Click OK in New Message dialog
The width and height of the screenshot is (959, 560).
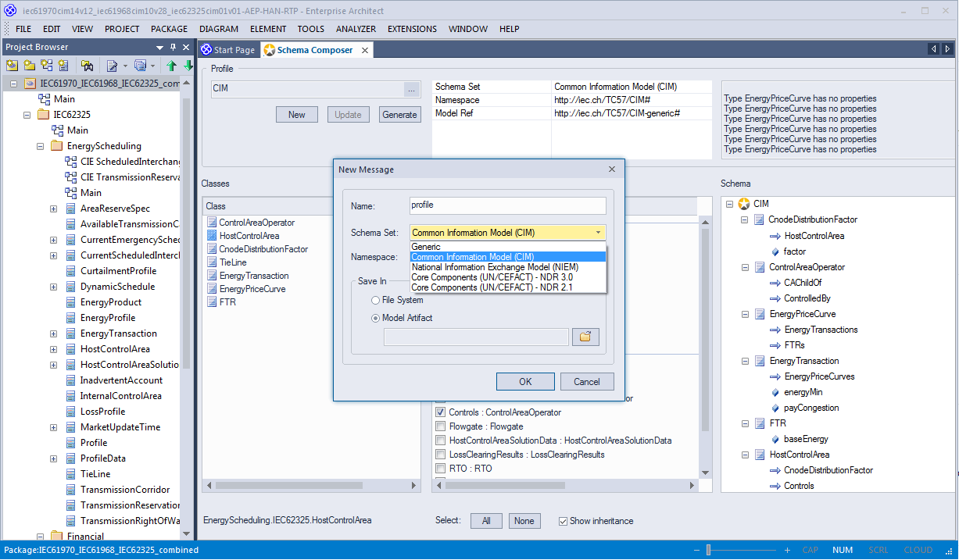525,382
